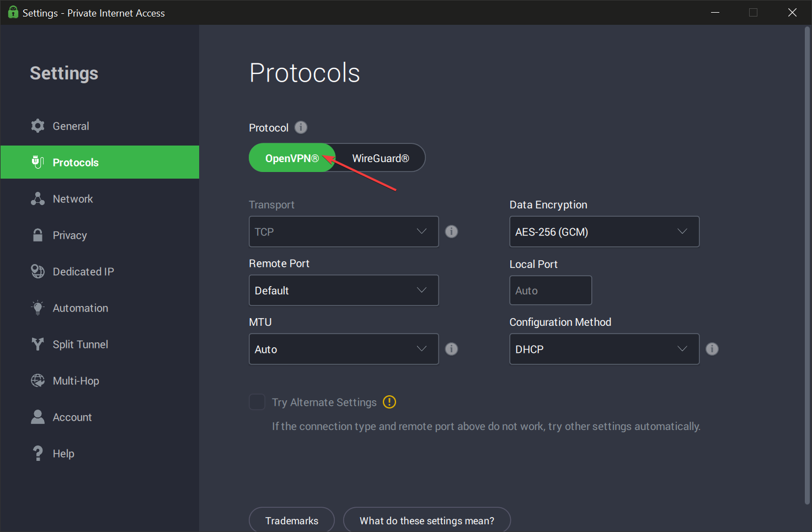Screen dimensions: 812x532
Task: Click the yellow warning icon by Try Alternate Settings
Action: point(389,402)
